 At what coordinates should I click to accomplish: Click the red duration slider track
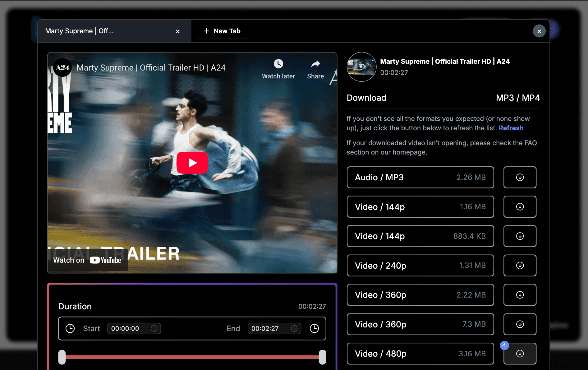click(x=192, y=357)
